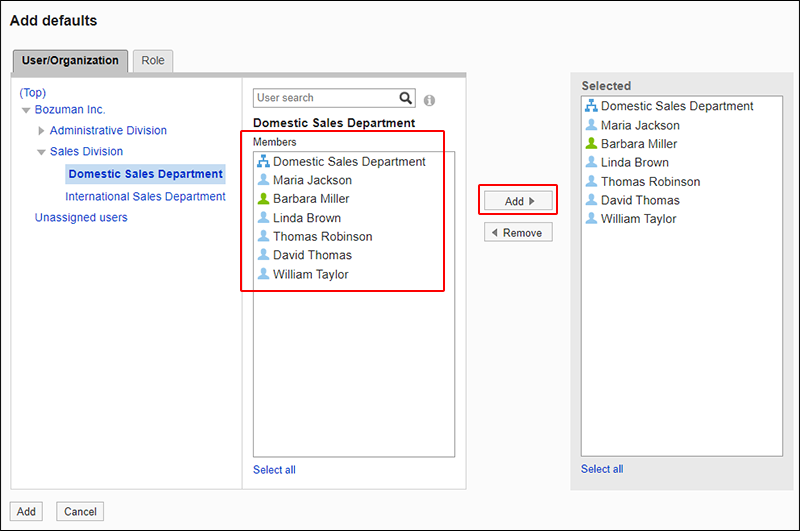The height and width of the screenshot is (531, 800).
Task: Click Select all under Selected list
Action: [x=602, y=469]
